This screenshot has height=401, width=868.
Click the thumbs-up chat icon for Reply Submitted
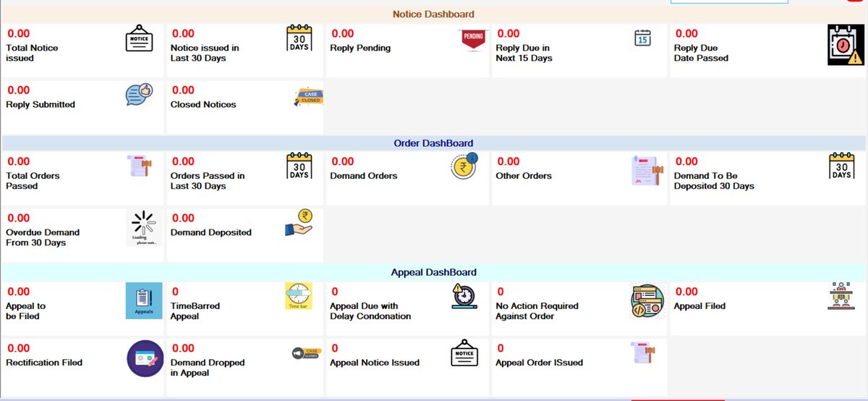coord(139,96)
